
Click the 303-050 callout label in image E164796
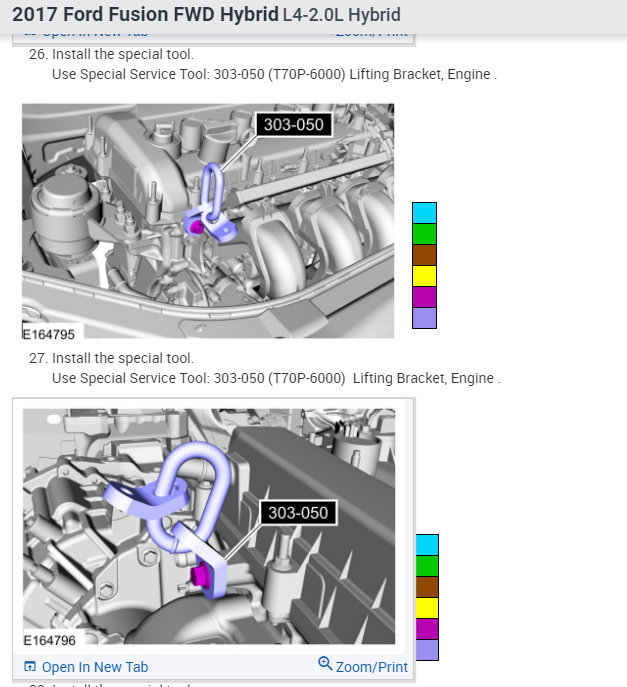click(x=298, y=513)
